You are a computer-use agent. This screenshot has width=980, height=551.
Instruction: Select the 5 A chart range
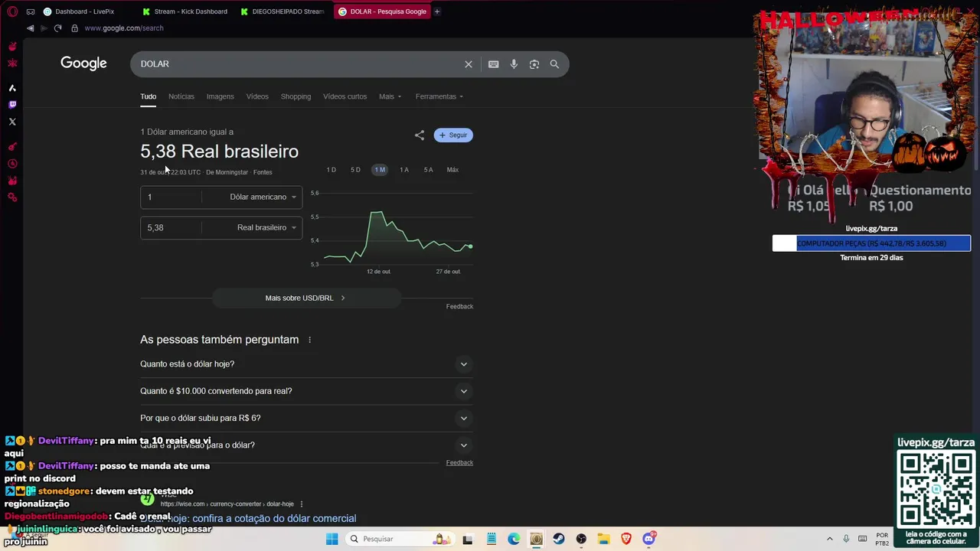tap(428, 170)
